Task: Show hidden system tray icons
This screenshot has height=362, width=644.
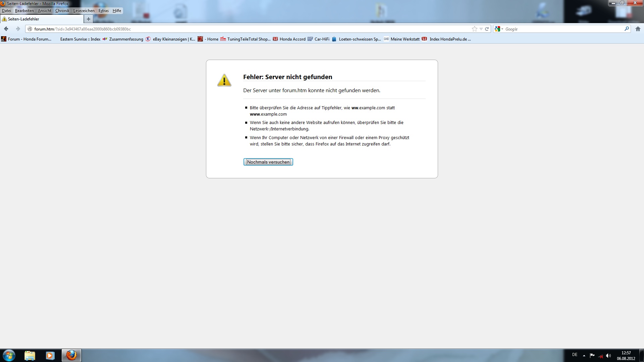Action: (584, 356)
